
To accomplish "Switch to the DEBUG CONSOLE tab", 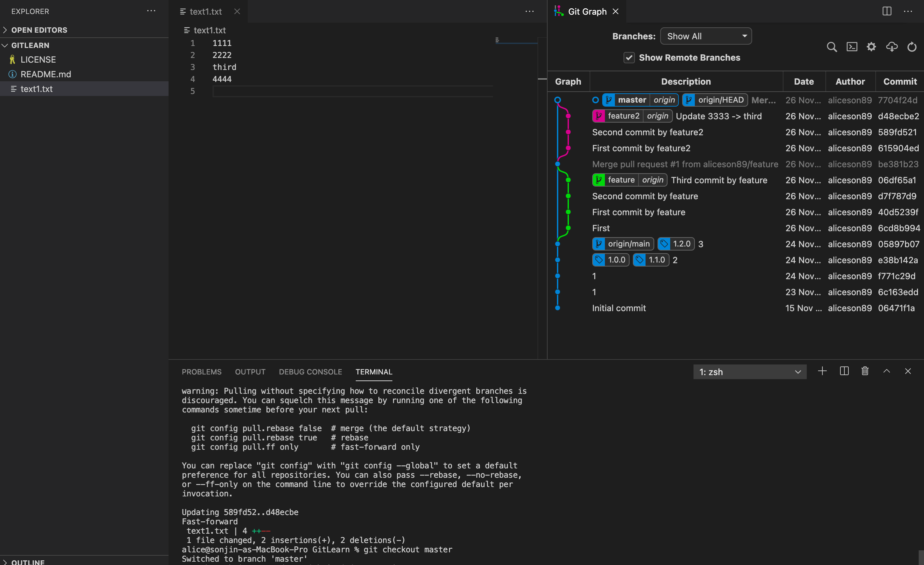I will click(x=310, y=372).
